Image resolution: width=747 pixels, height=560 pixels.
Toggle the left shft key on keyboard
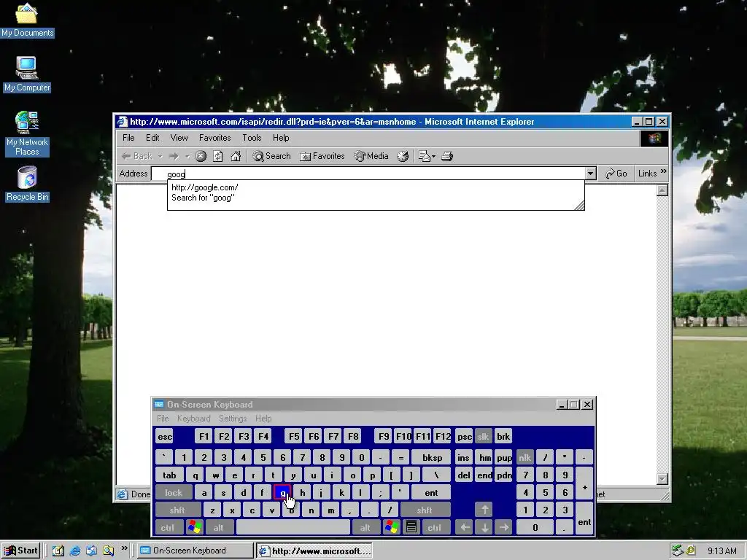coord(177,510)
